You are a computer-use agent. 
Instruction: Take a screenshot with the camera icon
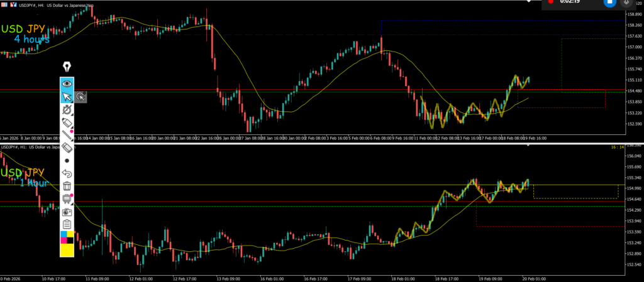coord(67,212)
